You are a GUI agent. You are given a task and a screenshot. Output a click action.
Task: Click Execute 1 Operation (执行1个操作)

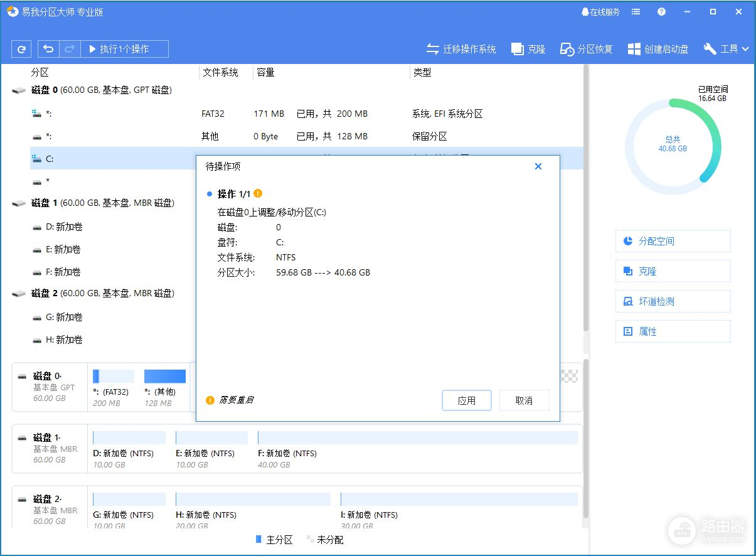[125, 49]
